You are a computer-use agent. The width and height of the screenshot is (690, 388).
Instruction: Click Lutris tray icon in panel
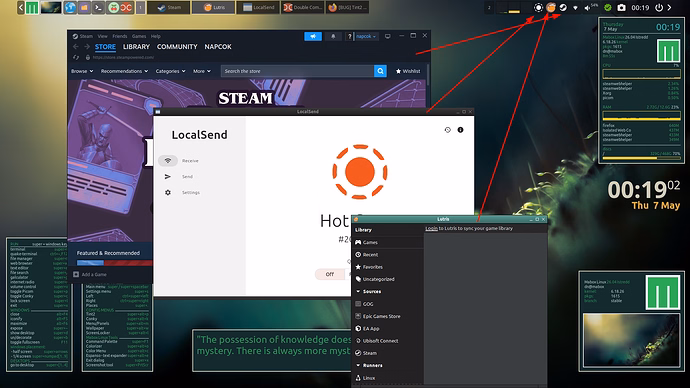[x=551, y=7]
